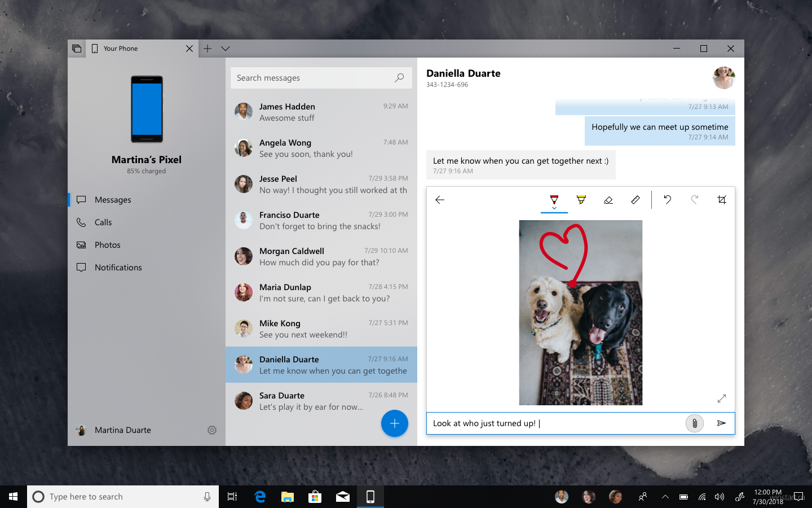Image resolution: width=812 pixels, height=508 pixels.
Task: Open the Photos section
Action: point(147,245)
